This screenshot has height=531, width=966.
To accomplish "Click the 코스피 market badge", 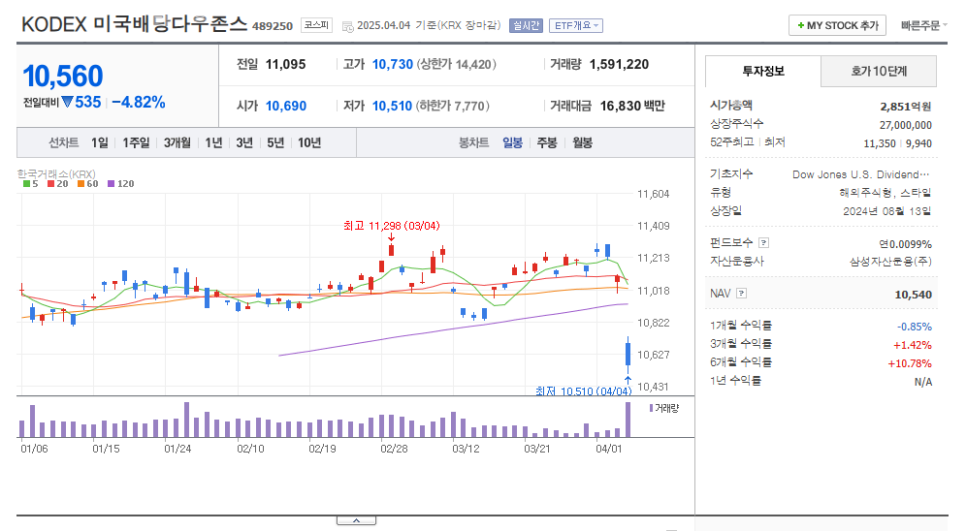I will [317, 25].
